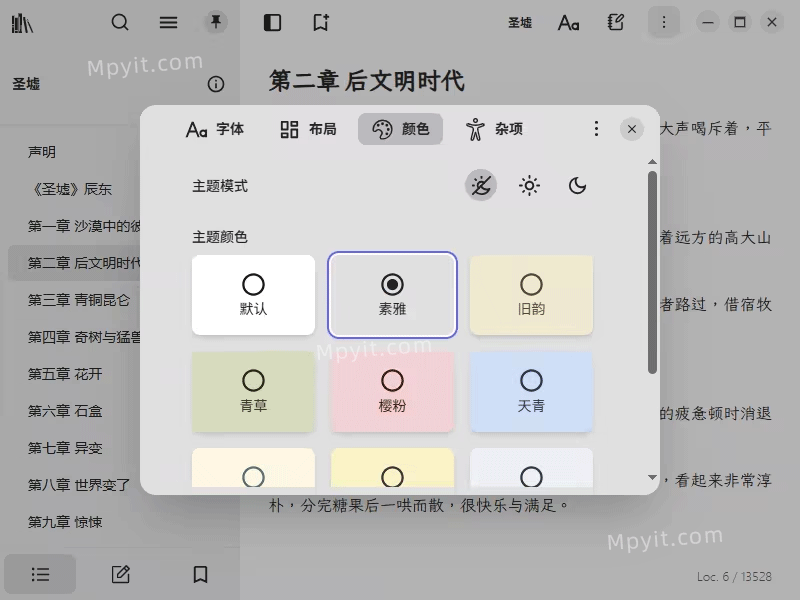Choose the 旧韵 theme color
The width and height of the screenshot is (800, 600).
pos(531,295)
